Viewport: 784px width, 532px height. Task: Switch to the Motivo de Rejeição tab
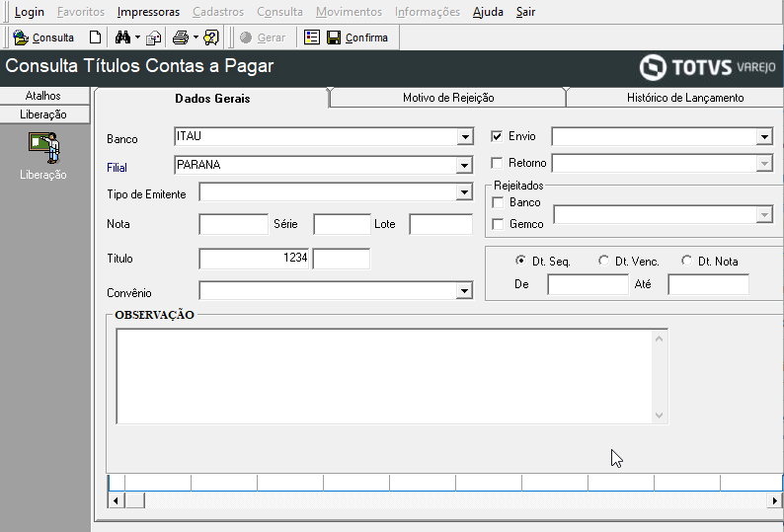coord(448,98)
